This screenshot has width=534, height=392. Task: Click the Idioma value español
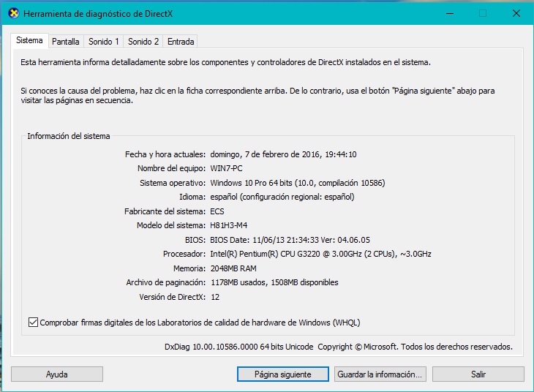282,197
